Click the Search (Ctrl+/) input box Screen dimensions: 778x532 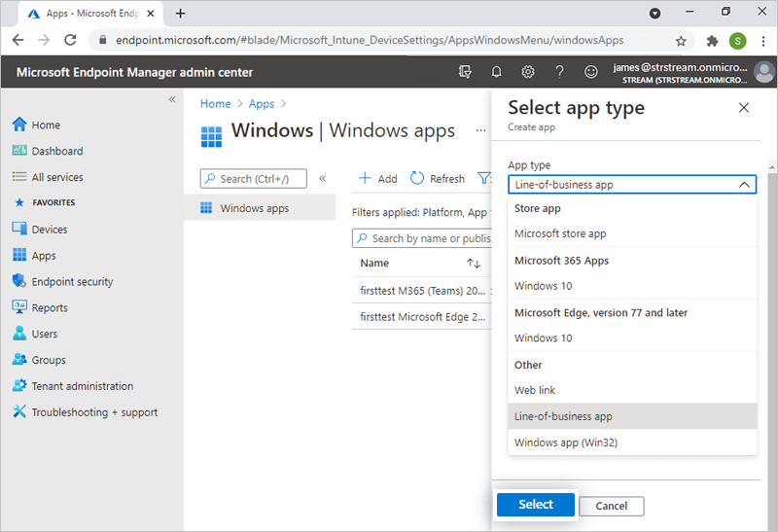(255, 179)
